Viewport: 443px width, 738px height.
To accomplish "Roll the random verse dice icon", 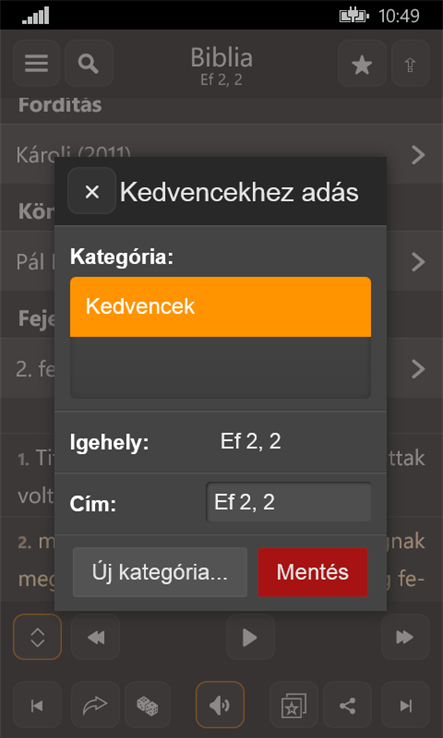I will point(147,705).
